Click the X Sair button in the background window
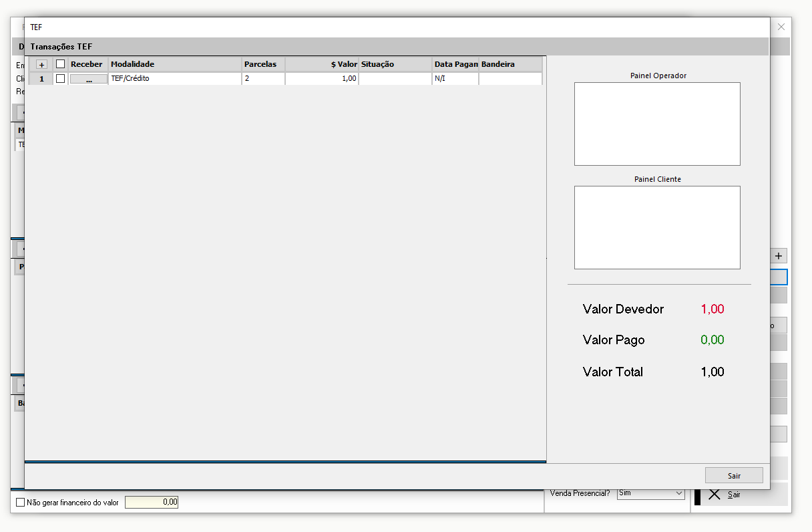812x532 pixels. click(x=741, y=495)
